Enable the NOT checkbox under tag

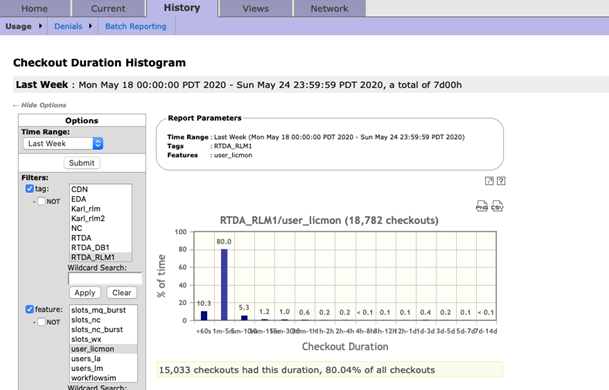(42, 201)
